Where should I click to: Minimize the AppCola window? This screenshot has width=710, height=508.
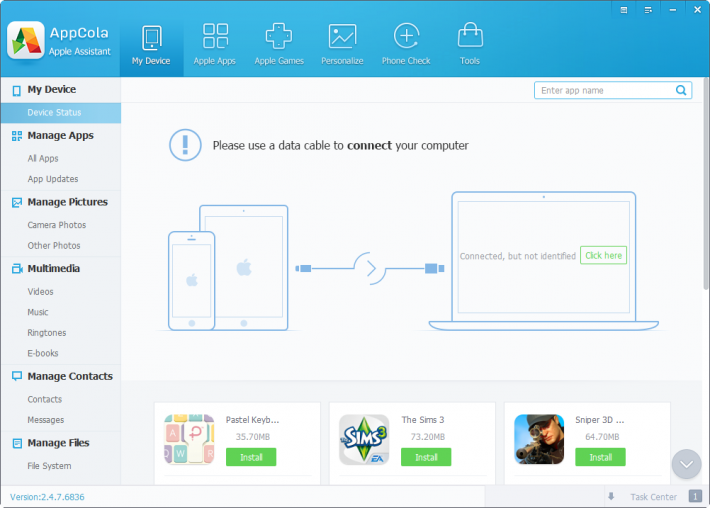point(673,10)
